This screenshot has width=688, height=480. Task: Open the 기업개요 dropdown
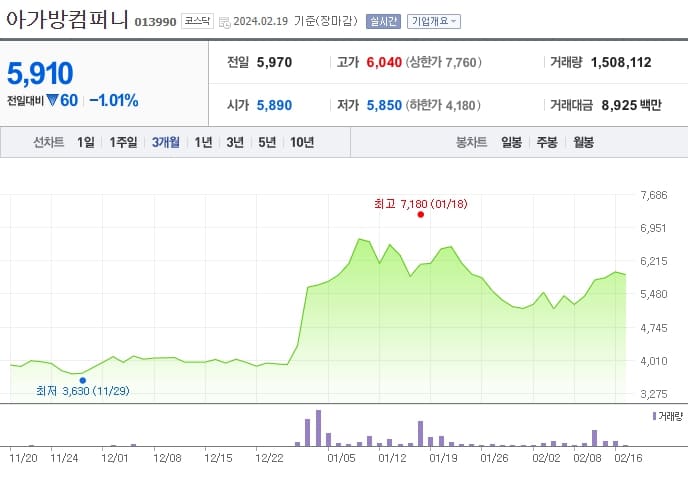(x=434, y=21)
